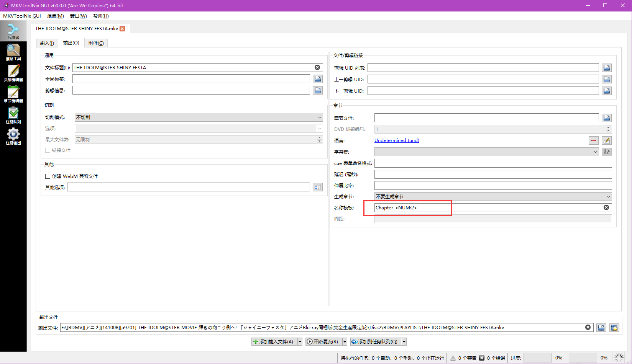Open split mode dropdown (不切割)
Image resolution: width=632 pixels, height=364 pixels.
(199, 118)
